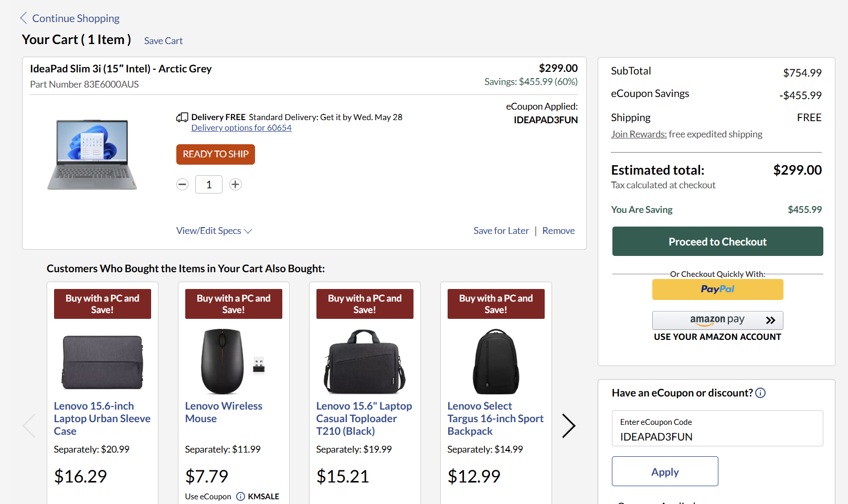This screenshot has width=848, height=504.
Task: Click the quantity input box
Action: pos(209,185)
